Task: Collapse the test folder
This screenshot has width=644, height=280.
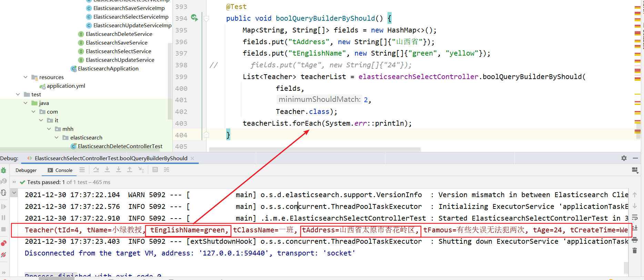Action: (18, 94)
